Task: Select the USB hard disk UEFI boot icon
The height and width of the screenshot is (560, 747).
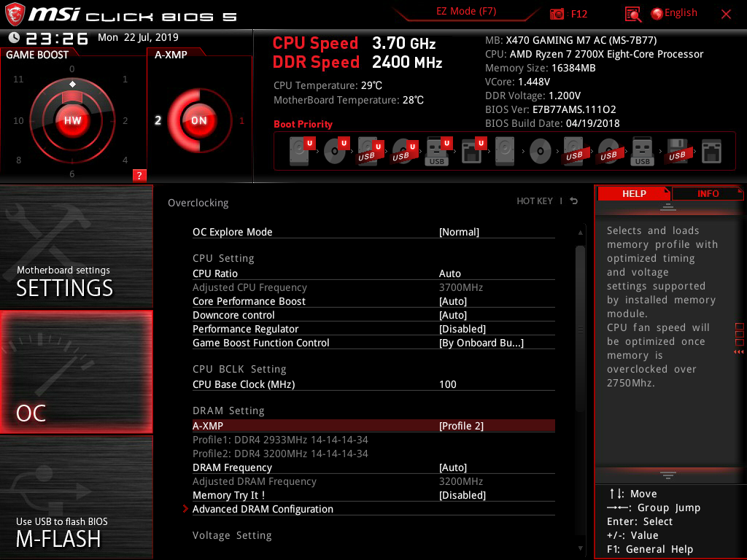Action: [x=371, y=152]
